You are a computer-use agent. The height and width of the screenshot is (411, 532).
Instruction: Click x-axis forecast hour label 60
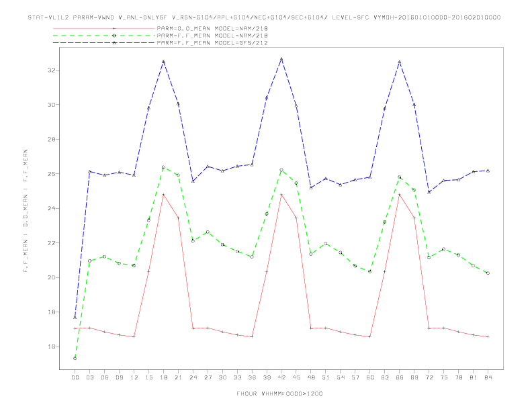[x=370, y=377]
